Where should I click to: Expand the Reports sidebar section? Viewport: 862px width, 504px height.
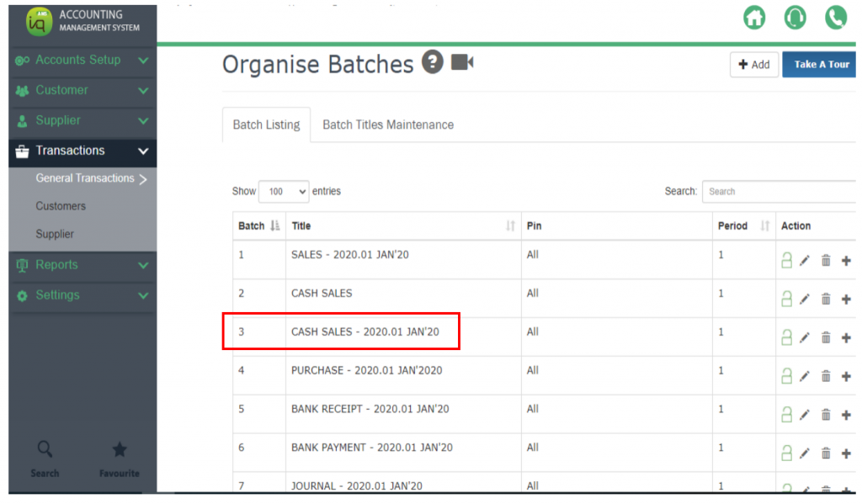point(82,265)
